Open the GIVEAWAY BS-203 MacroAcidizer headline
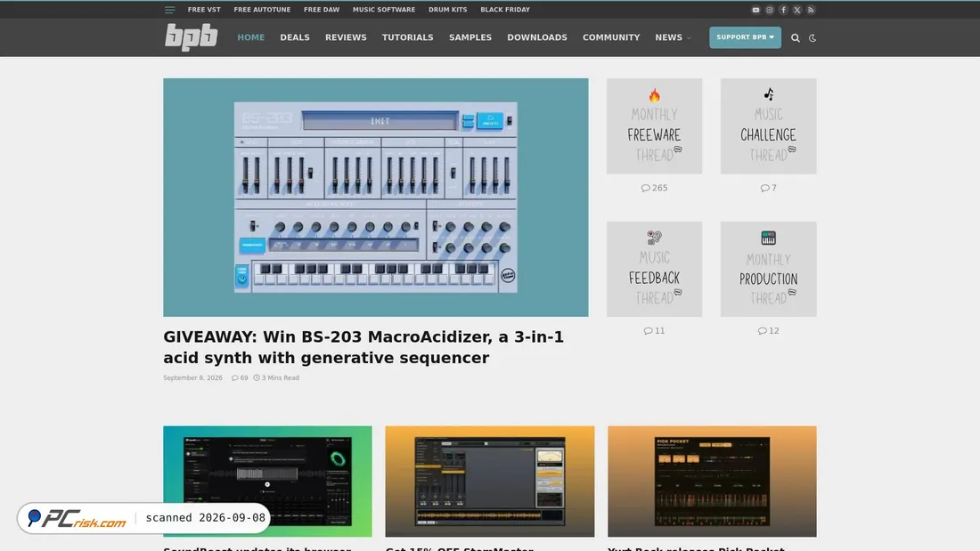 [363, 347]
